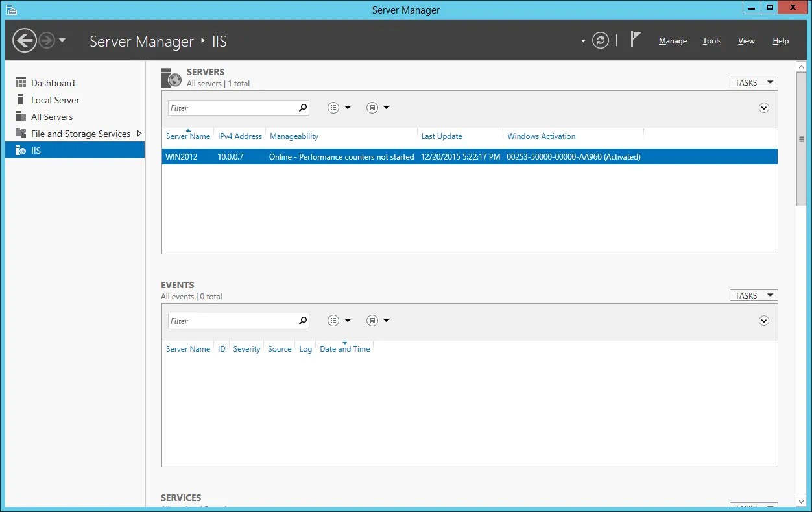Open the Events TASKS dropdown

pyautogui.click(x=754, y=295)
